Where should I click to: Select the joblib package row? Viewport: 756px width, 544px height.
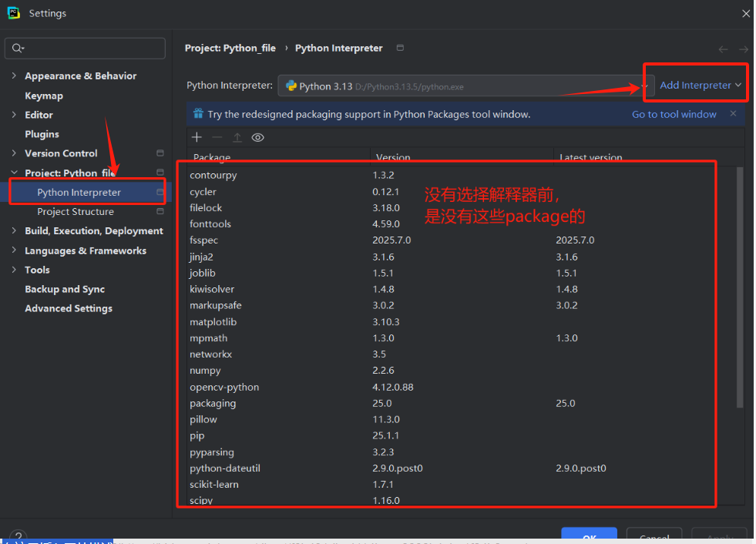[x=462, y=273]
